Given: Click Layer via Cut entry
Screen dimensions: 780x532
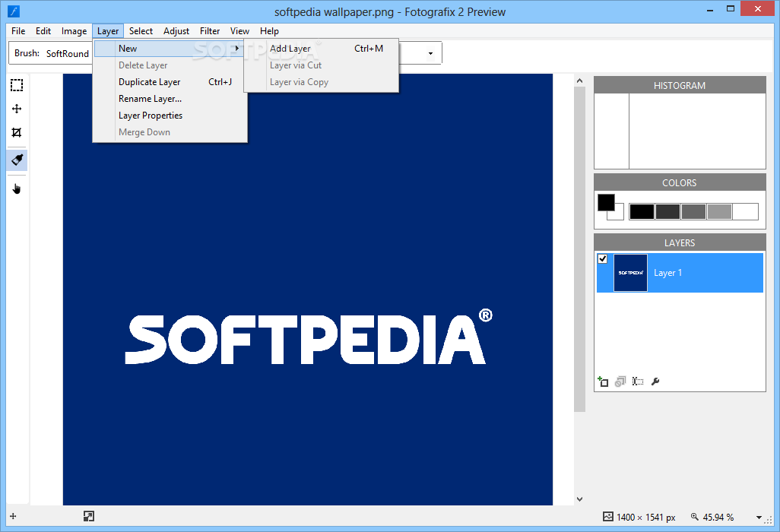Looking at the screenshot, I should click(x=322, y=65).
